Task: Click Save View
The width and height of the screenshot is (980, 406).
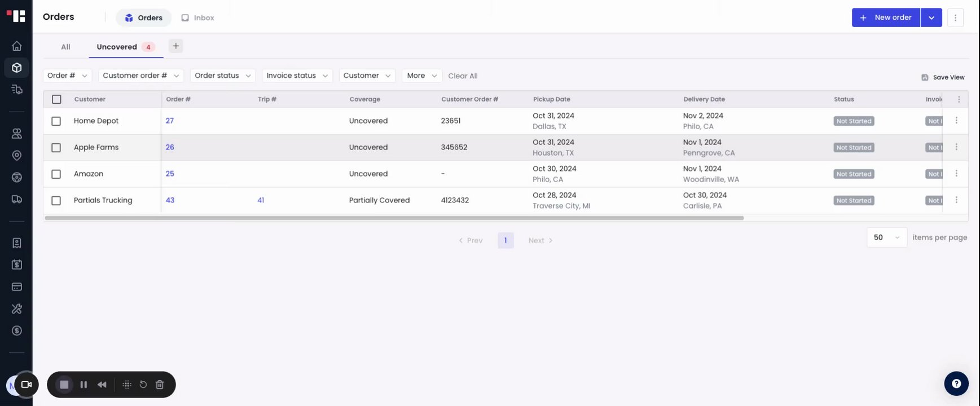Action: click(943, 77)
